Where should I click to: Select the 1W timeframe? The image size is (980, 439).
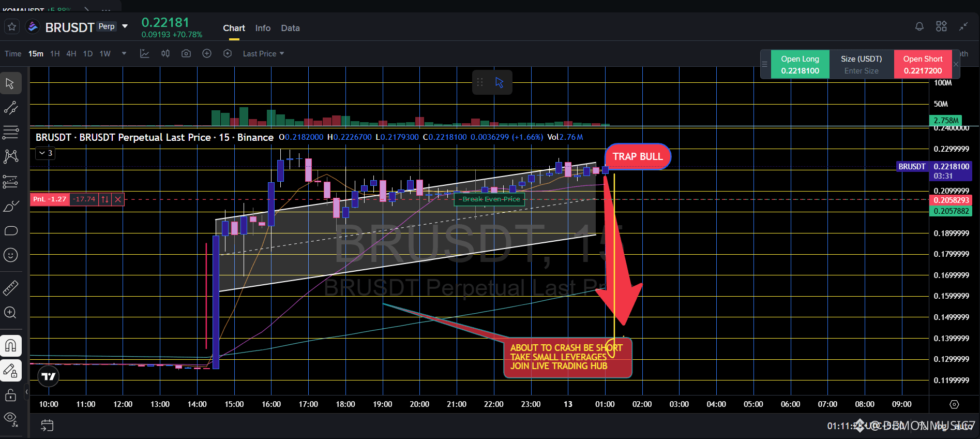pyautogui.click(x=105, y=54)
